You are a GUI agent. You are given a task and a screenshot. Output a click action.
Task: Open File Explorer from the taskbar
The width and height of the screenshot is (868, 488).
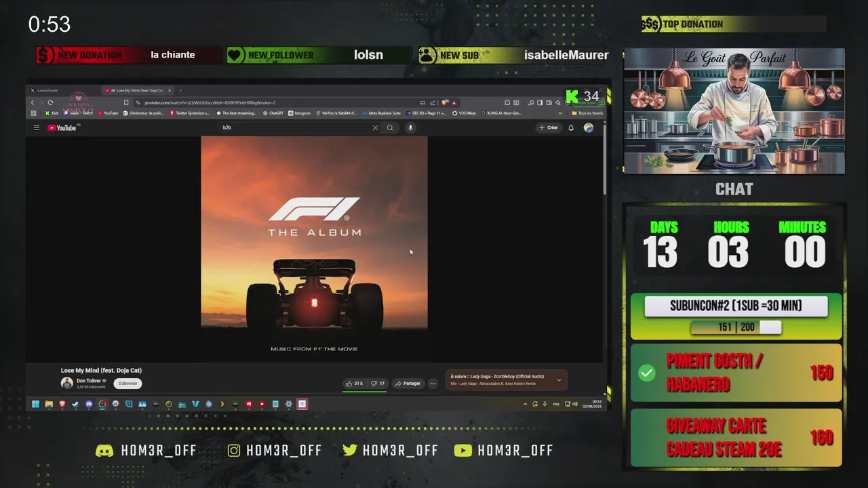[49, 404]
